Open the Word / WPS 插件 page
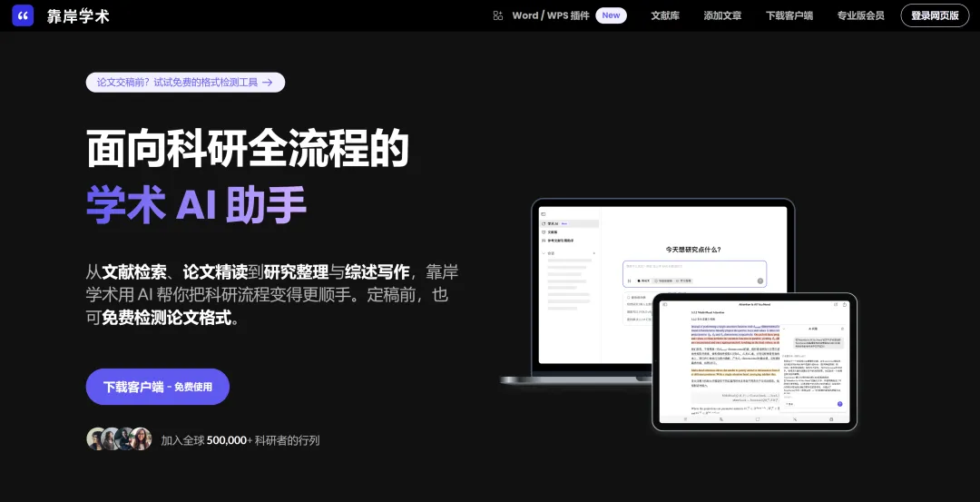The image size is (980, 502). point(551,15)
